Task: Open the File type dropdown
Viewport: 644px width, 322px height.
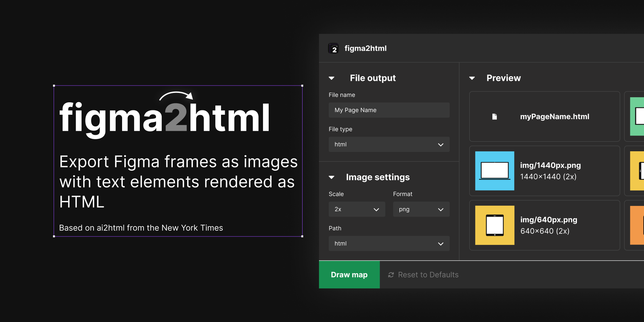Action: (x=389, y=144)
